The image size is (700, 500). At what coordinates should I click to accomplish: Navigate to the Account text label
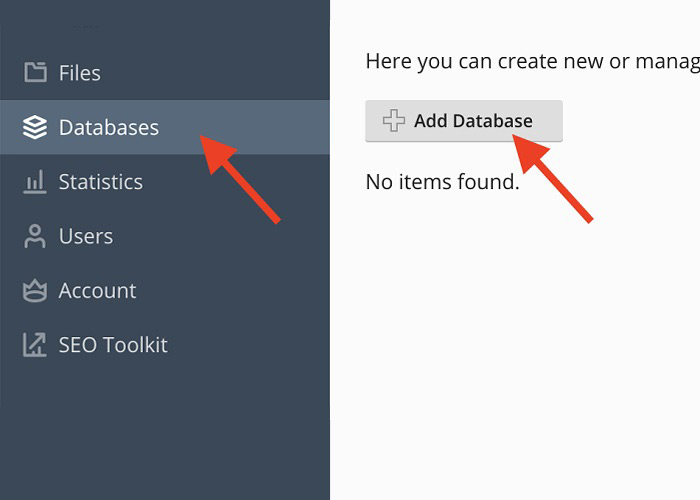[97, 291]
